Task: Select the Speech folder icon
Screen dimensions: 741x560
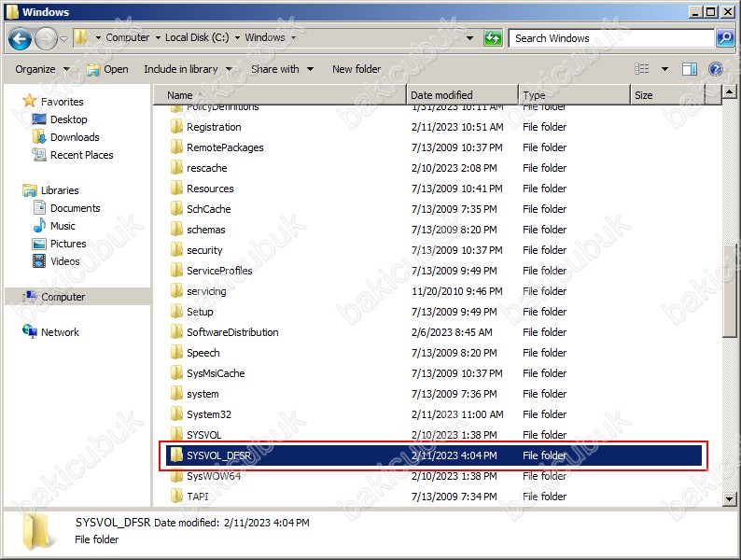Action: (176, 353)
